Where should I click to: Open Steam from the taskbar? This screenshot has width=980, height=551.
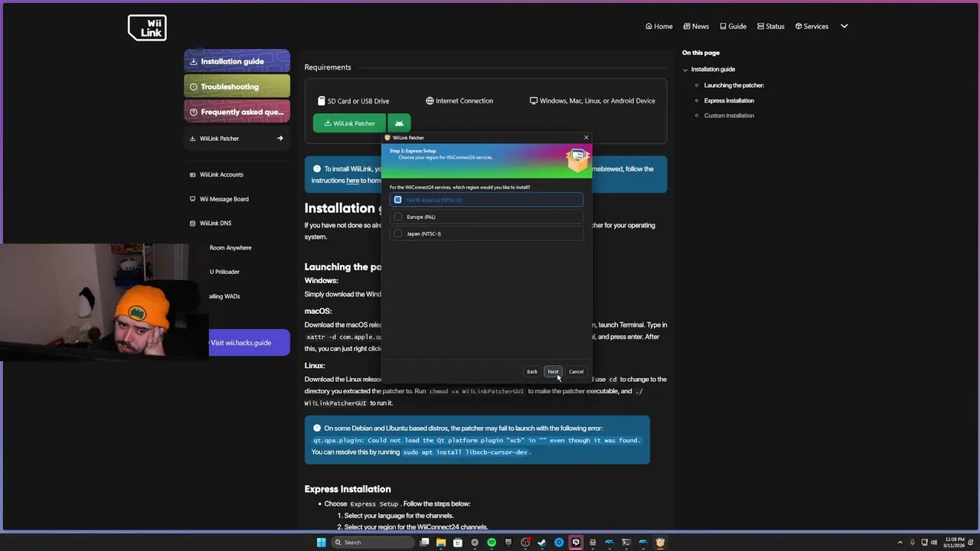542,543
